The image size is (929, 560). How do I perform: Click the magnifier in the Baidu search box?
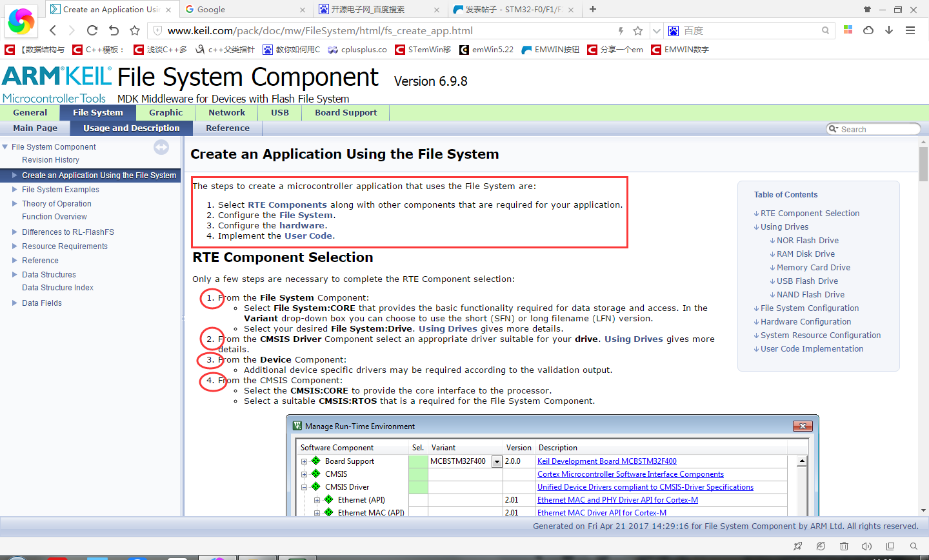825,30
